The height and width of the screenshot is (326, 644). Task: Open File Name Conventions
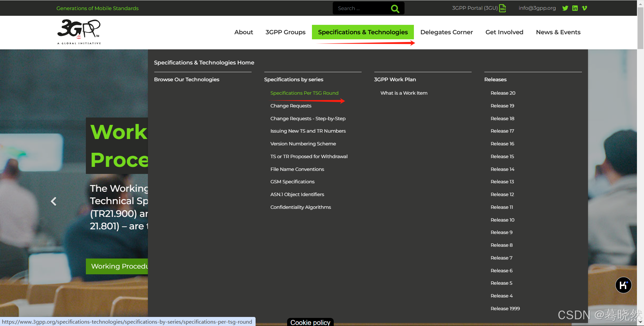coord(297,169)
